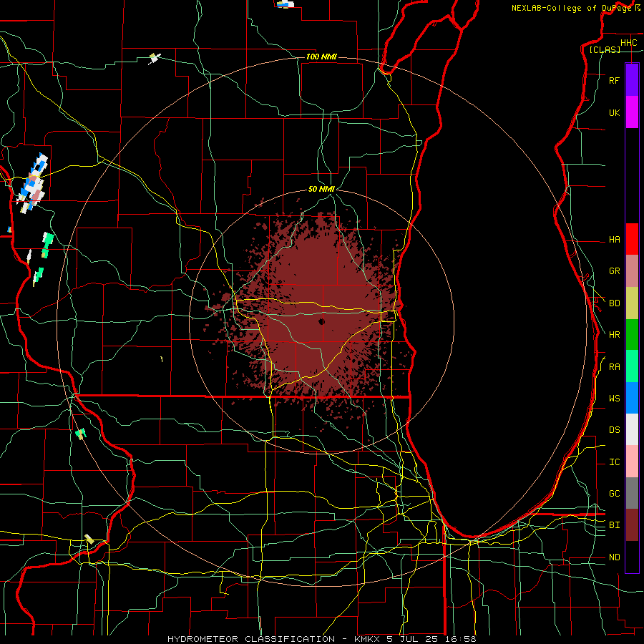Screen dimensions: 644x644
Task: Click the green HR heavy rain swatch
Action: coord(632,334)
